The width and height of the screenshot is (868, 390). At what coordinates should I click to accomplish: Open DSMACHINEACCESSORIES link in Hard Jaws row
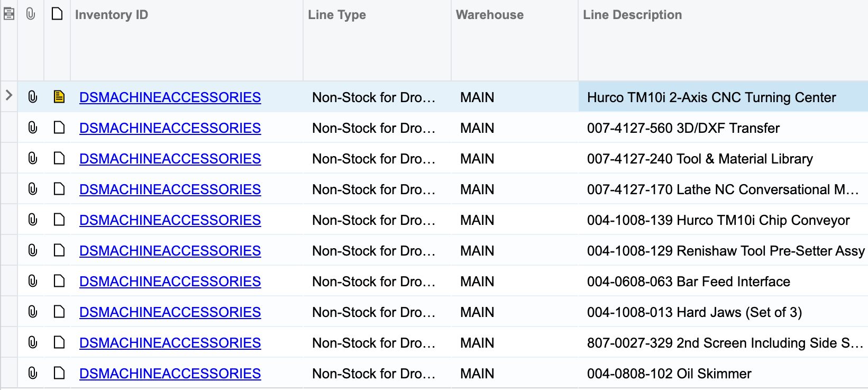click(170, 312)
